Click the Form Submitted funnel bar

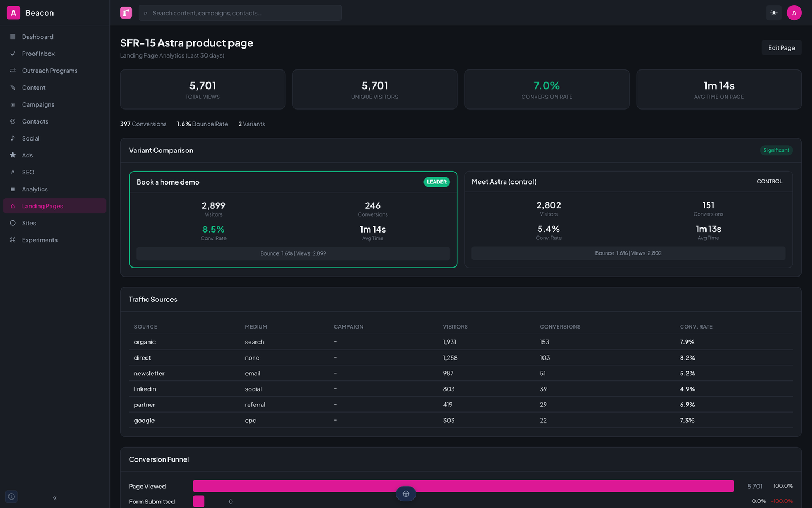pyautogui.click(x=198, y=501)
